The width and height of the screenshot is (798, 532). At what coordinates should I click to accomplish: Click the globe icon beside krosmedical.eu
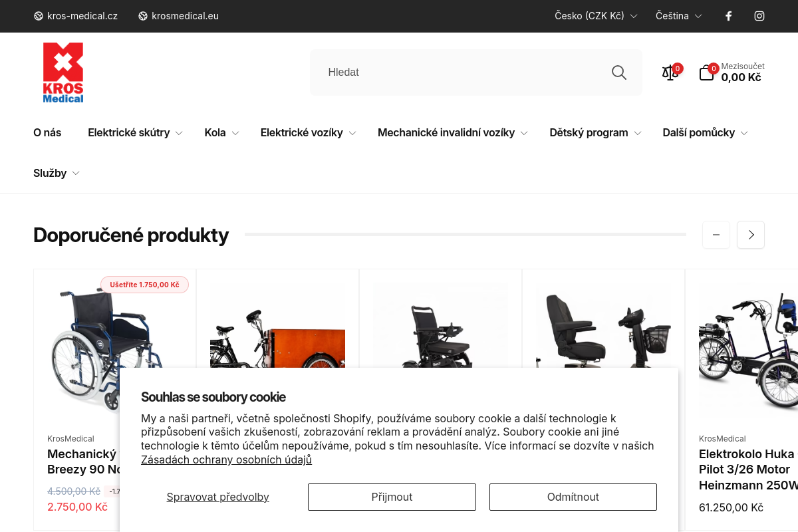pos(143,16)
